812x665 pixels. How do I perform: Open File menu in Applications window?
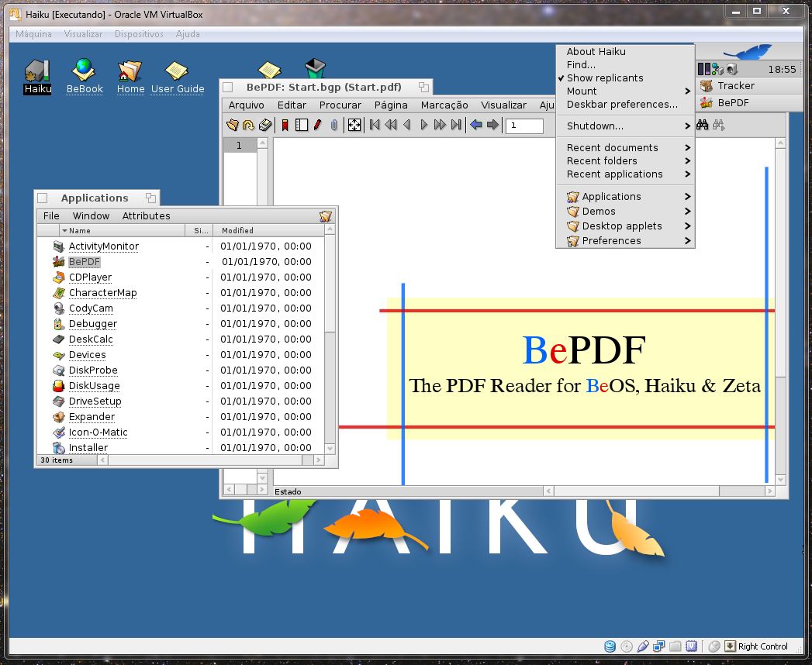51,215
